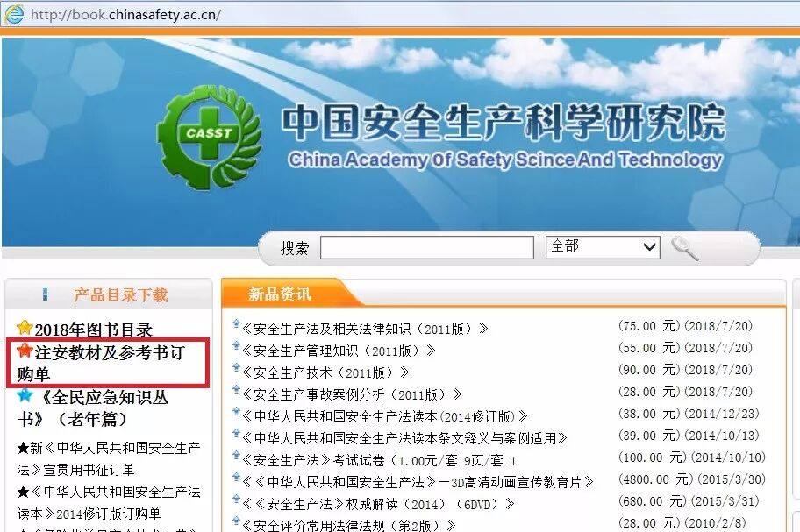Click the blue star beside 全民应急知识丛书

click(x=25, y=395)
